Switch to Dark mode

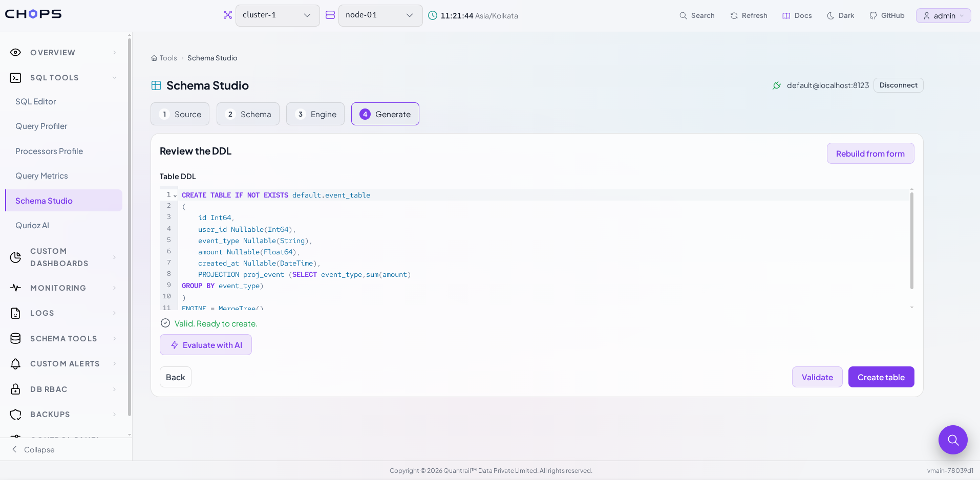coord(841,15)
